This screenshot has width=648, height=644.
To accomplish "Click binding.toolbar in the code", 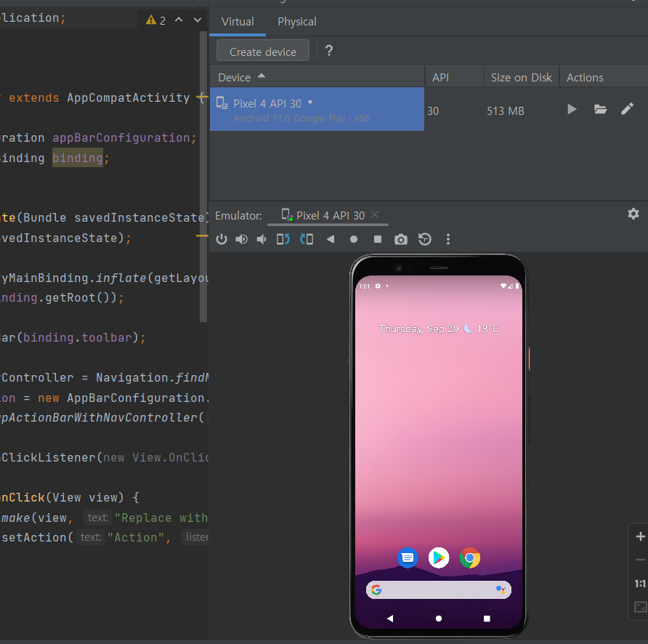I will pos(78,337).
